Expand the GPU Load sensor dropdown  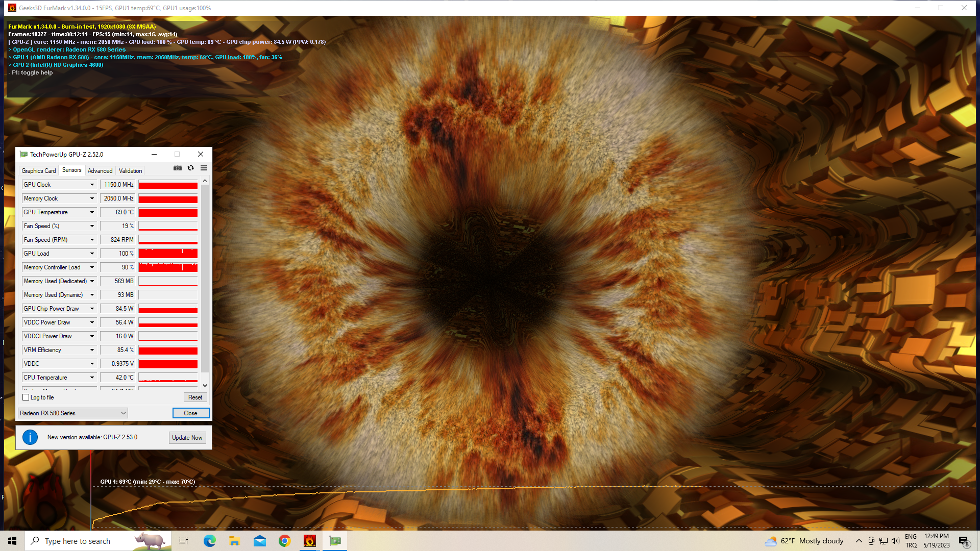coord(92,254)
